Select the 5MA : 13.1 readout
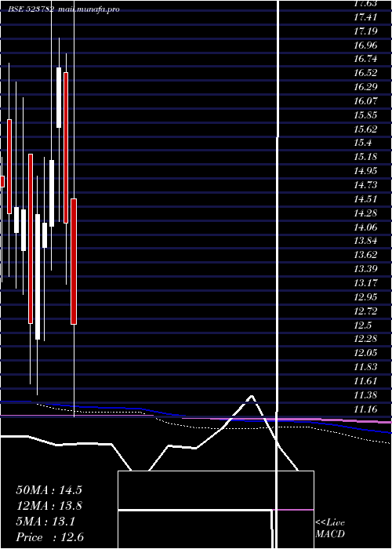The height and width of the screenshot is (549, 392). coord(45,522)
